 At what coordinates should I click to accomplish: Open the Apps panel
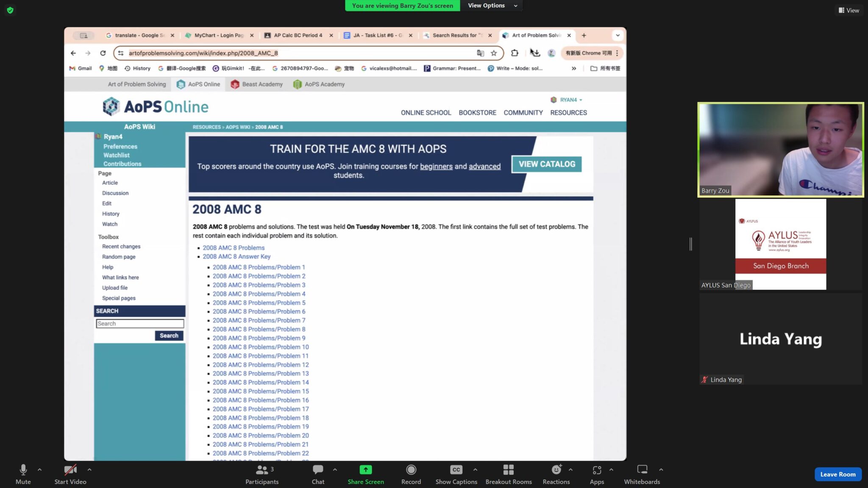click(597, 474)
